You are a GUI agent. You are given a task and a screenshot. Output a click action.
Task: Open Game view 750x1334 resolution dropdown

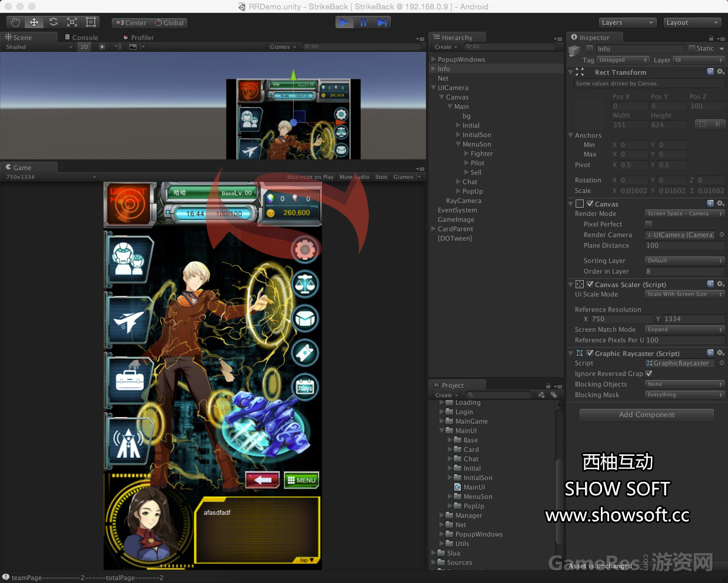[x=50, y=176]
